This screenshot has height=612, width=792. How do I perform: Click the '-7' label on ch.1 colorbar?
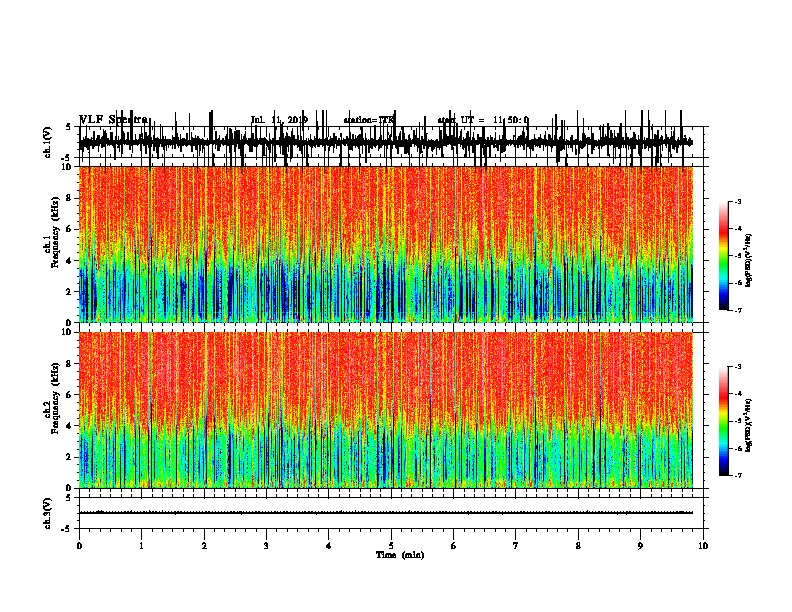coord(737,310)
